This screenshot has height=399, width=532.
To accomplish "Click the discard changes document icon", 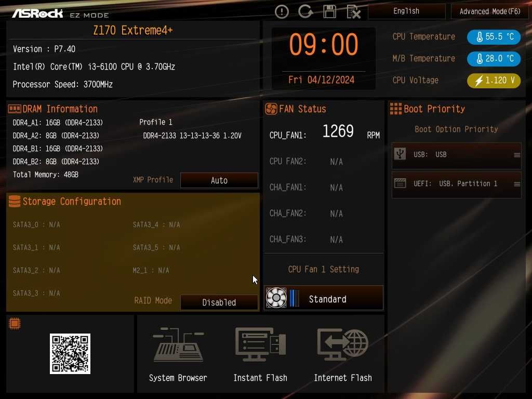I will 353,12.
